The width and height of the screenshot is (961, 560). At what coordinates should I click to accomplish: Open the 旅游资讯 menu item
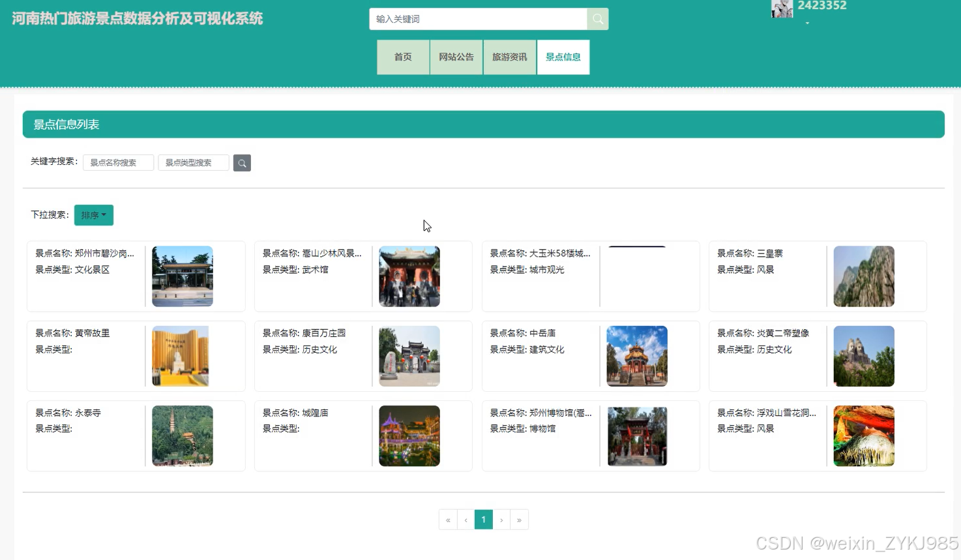(x=509, y=57)
